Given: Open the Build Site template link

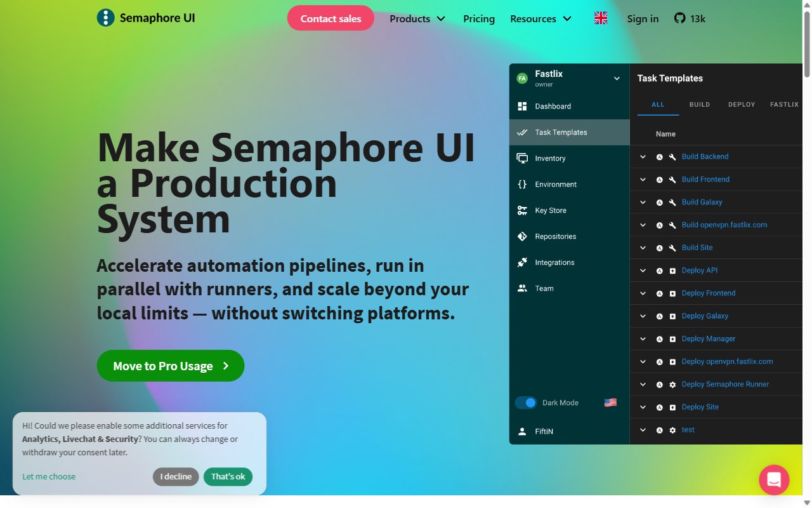Looking at the screenshot, I should [697, 248].
